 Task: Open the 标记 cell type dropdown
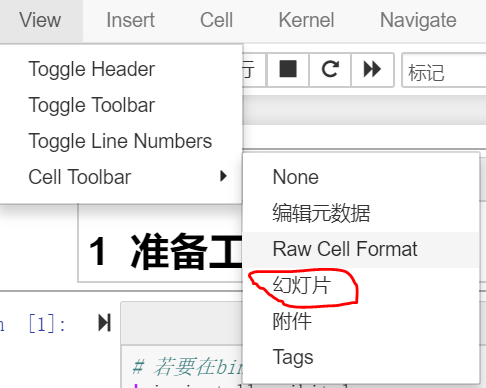[x=444, y=70]
